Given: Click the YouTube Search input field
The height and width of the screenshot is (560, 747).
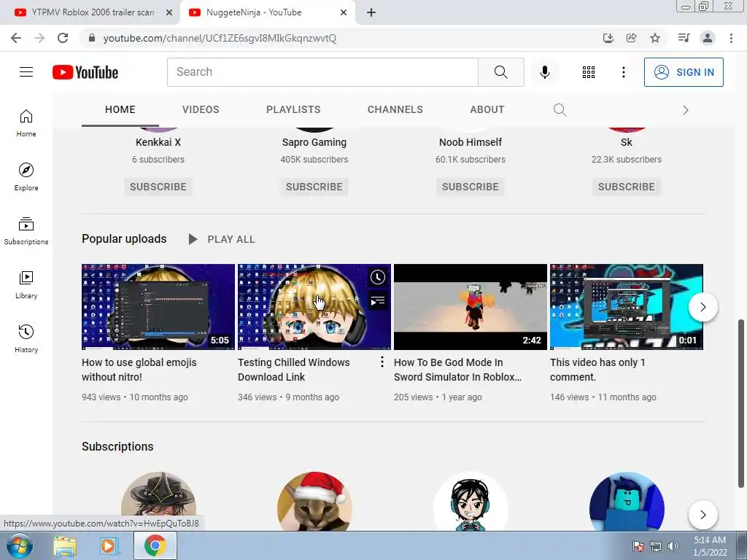Looking at the screenshot, I should click(x=322, y=72).
